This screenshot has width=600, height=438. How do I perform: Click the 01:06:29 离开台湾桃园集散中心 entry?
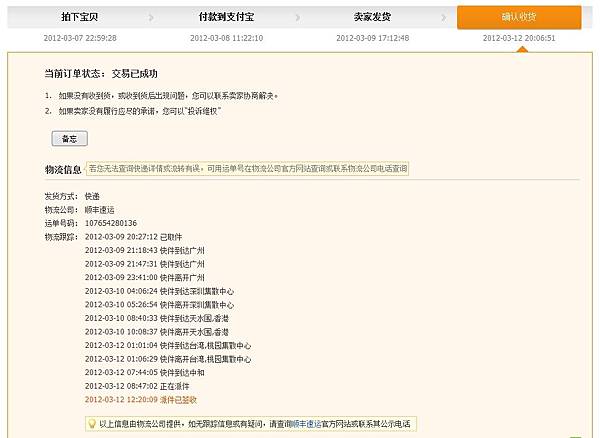pyautogui.click(x=168, y=359)
